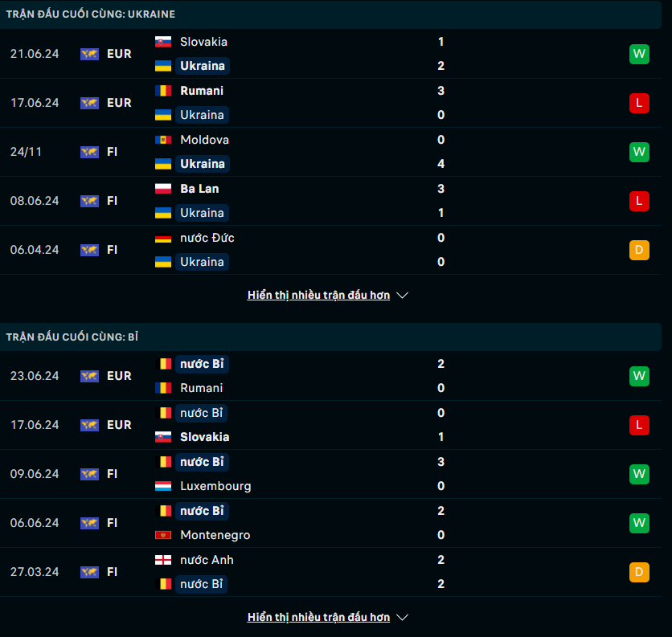Open the Moldova vs Ukraina 24/11 match row

[330, 152]
